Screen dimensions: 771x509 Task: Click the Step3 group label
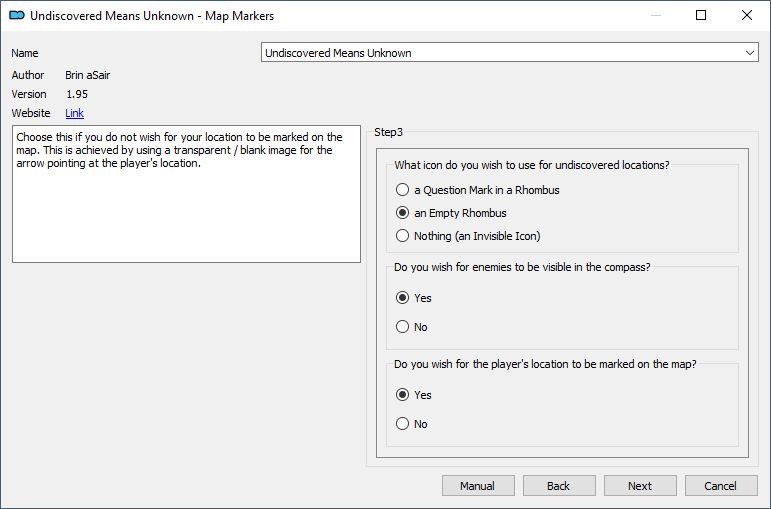click(388, 132)
